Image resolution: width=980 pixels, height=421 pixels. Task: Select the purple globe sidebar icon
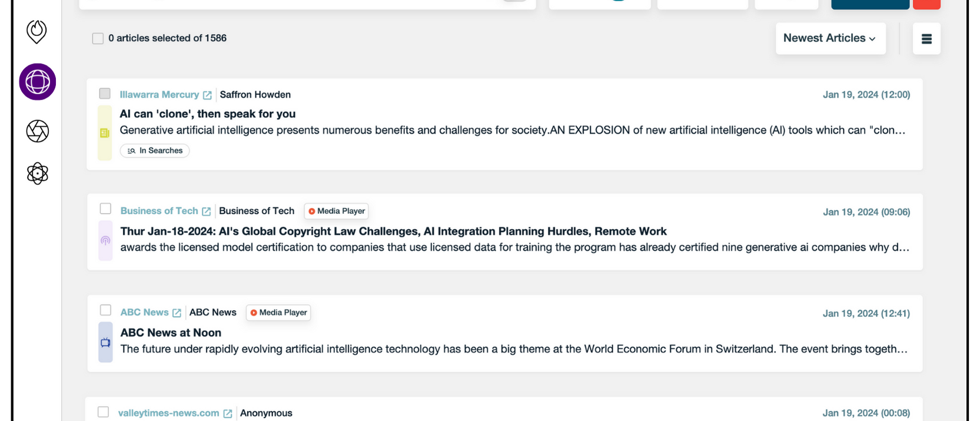(38, 82)
